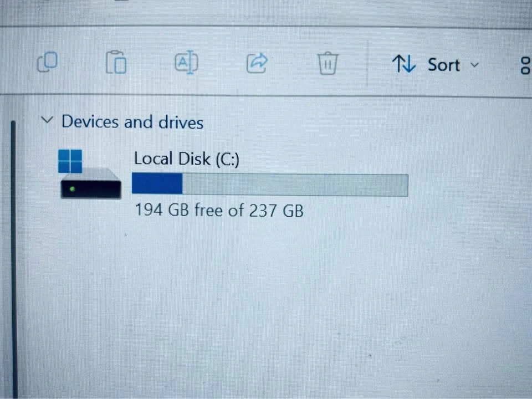The height and width of the screenshot is (399, 532).
Task: Select the Local Disk (C:) label
Action: [x=187, y=159]
